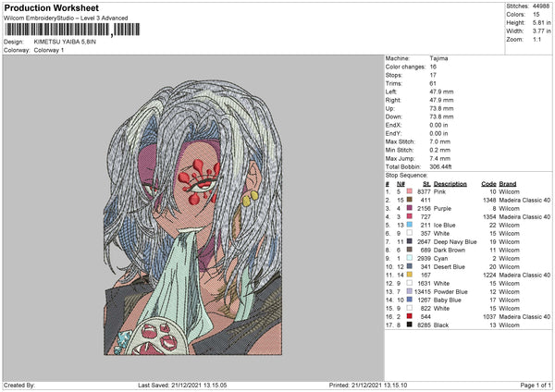This screenshot has height=392, width=555.
Task: Click the embroidered character design preview
Action: pyautogui.click(x=193, y=217)
